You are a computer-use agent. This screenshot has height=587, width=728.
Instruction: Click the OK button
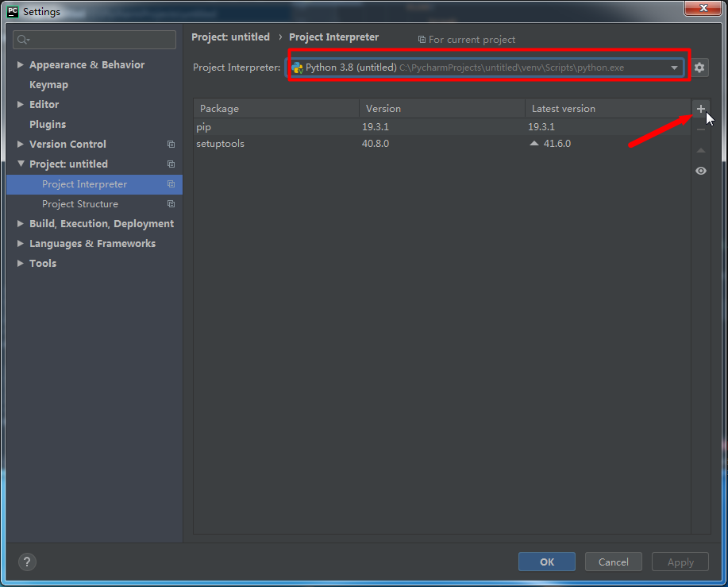coord(547,562)
